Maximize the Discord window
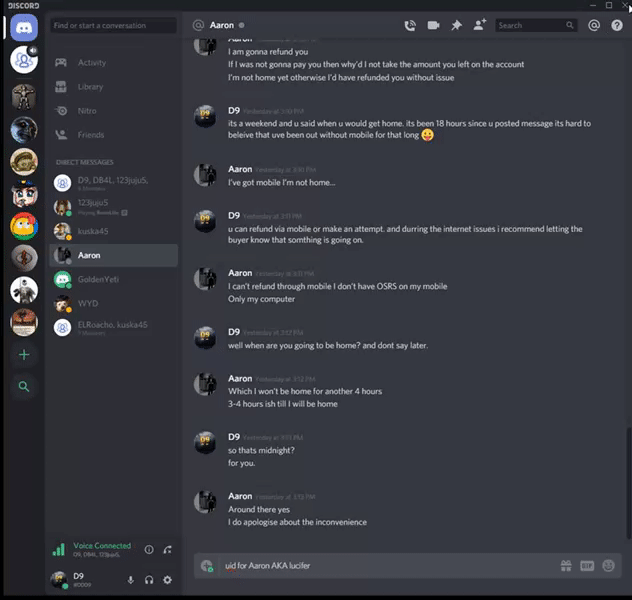This screenshot has height=600, width=632. [609, 5]
